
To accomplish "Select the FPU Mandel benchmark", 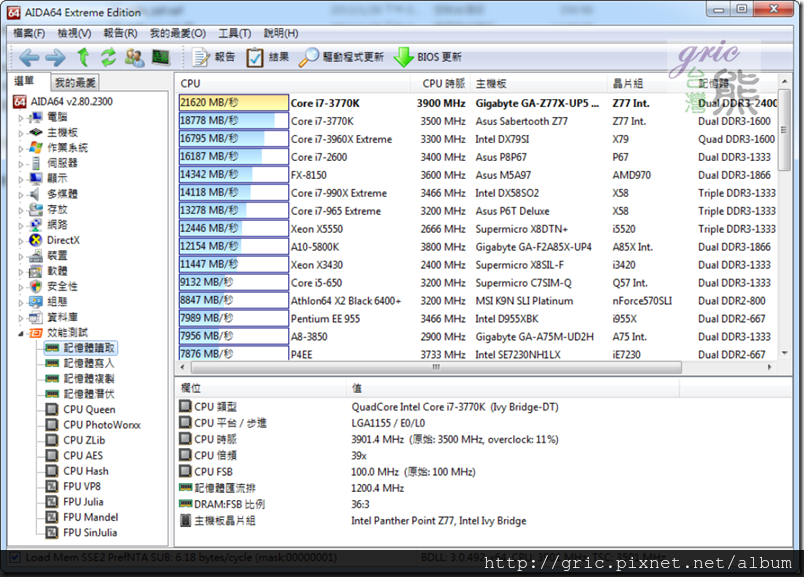I will coord(82,518).
